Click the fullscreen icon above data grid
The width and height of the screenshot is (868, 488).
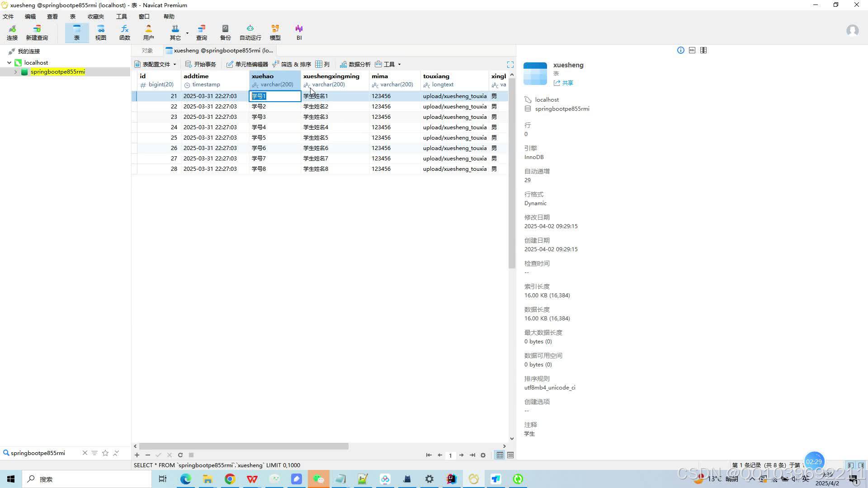[x=510, y=65]
